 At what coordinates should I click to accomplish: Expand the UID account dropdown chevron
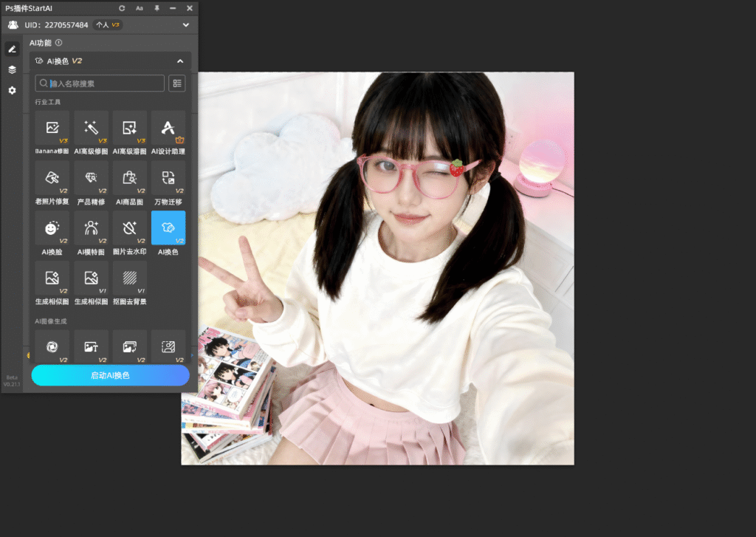(186, 25)
